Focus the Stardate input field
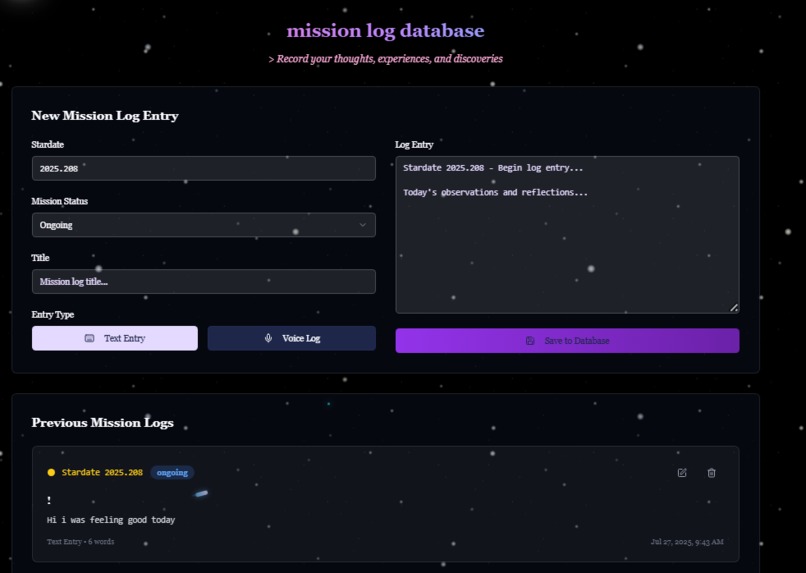 tap(204, 169)
